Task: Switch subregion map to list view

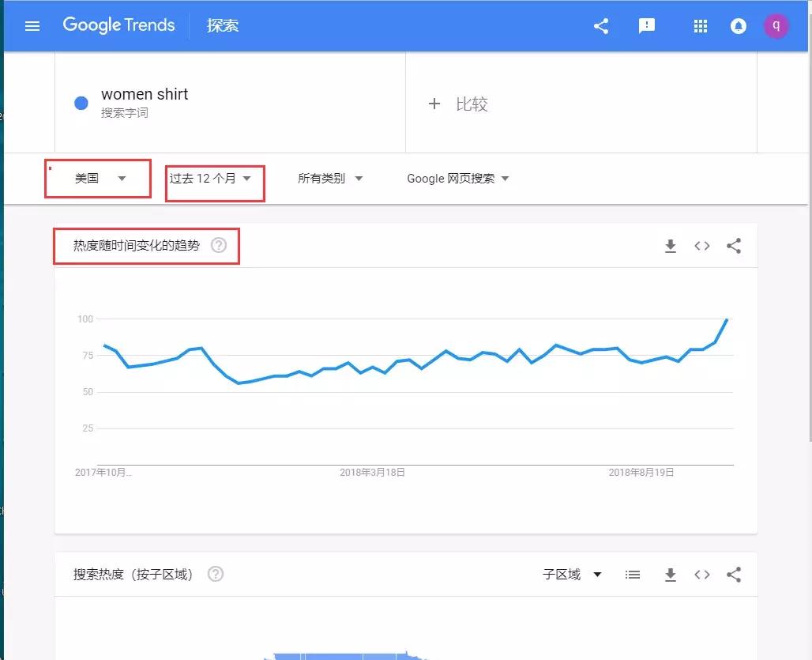Action: click(633, 575)
